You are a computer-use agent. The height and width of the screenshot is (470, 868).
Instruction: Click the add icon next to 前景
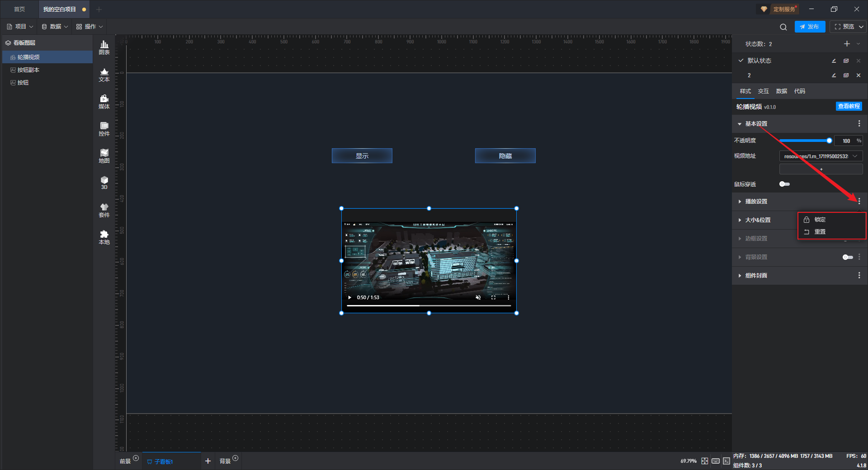tap(136, 458)
